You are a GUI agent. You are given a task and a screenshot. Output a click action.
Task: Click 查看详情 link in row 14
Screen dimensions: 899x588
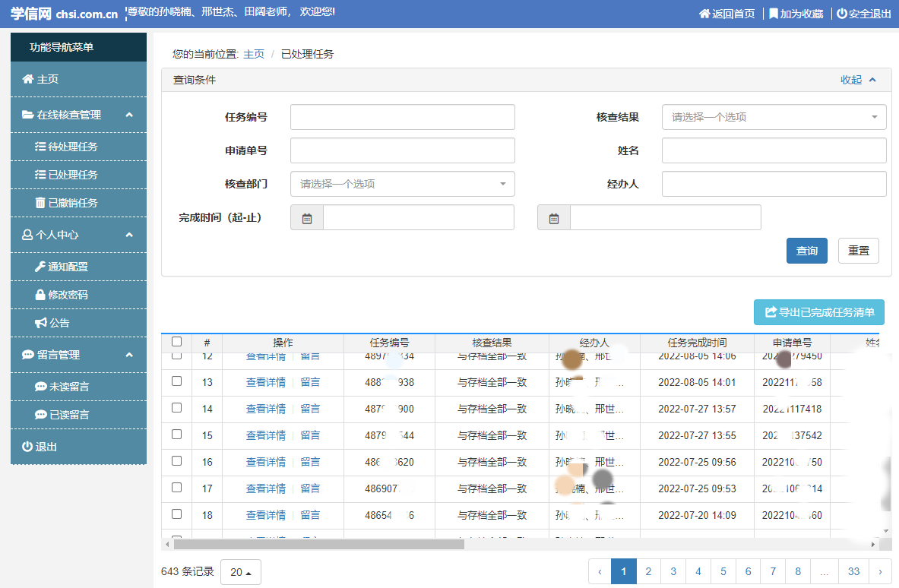266,409
